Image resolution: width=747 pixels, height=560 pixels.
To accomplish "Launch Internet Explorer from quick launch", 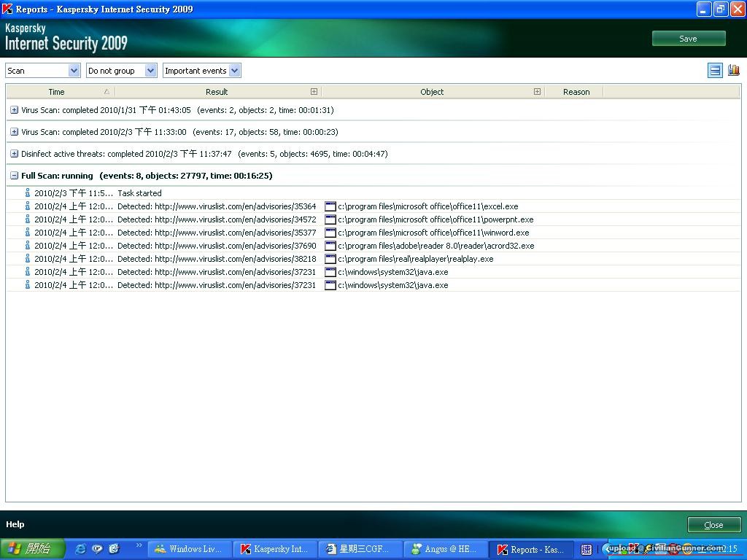I will point(81,549).
